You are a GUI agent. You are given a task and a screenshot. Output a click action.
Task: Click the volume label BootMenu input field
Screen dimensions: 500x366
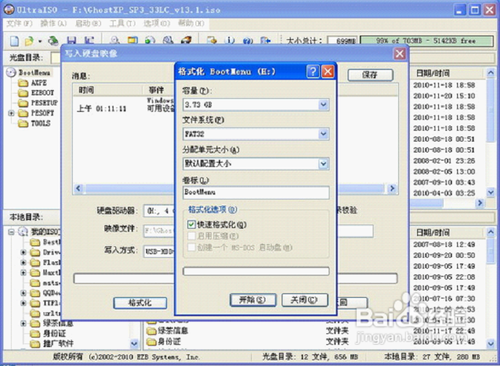click(256, 192)
